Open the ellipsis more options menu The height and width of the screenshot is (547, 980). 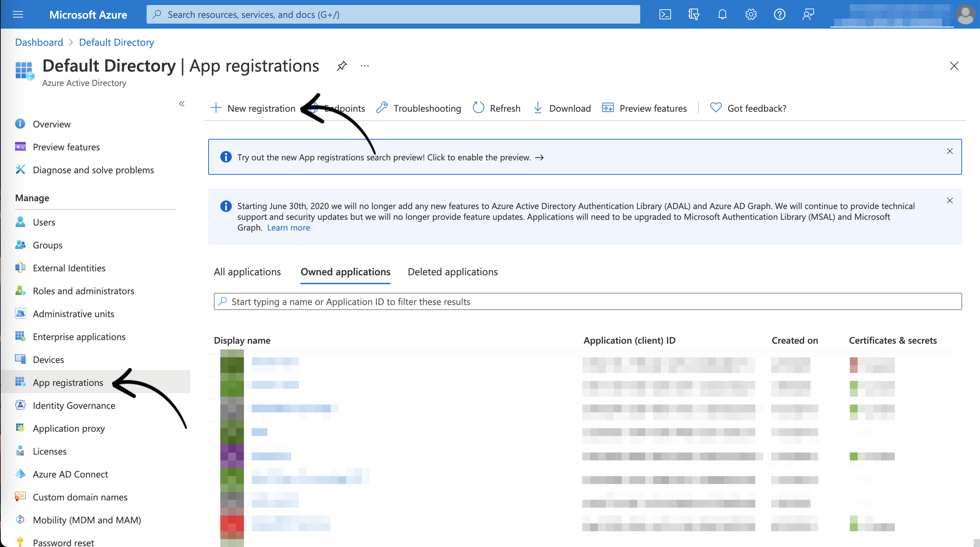click(x=364, y=66)
